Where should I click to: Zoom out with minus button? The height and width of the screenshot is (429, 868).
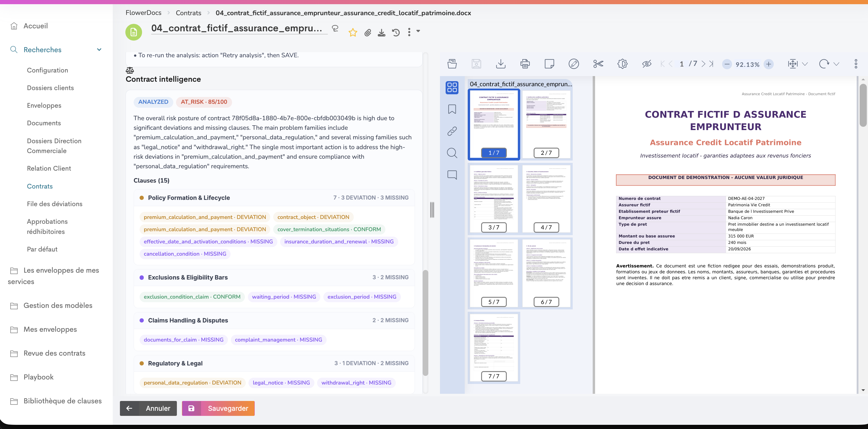pos(727,64)
